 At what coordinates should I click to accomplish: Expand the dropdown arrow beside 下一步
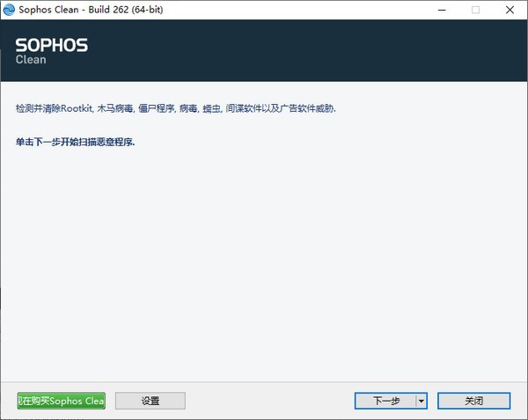421,401
